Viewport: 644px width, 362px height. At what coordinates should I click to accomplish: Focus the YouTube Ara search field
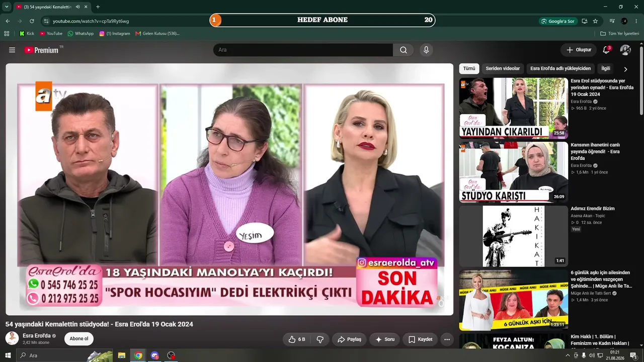point(303,50)
